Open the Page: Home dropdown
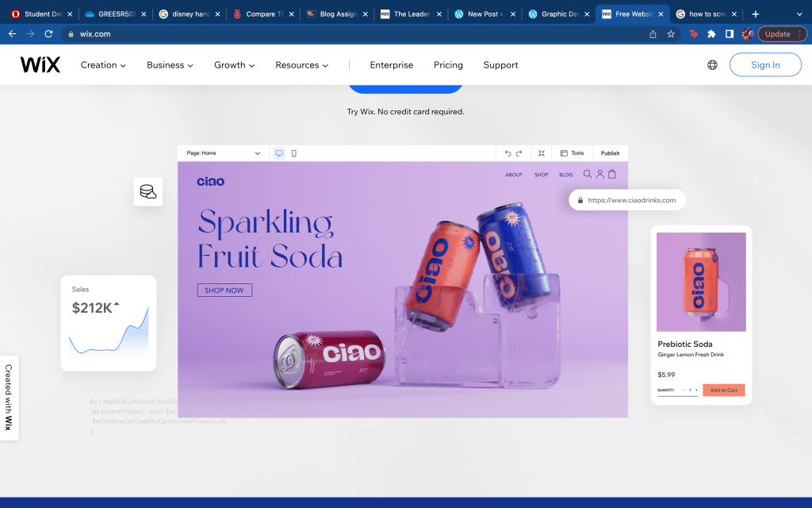The image size is (812, 508). pos(223,153)
